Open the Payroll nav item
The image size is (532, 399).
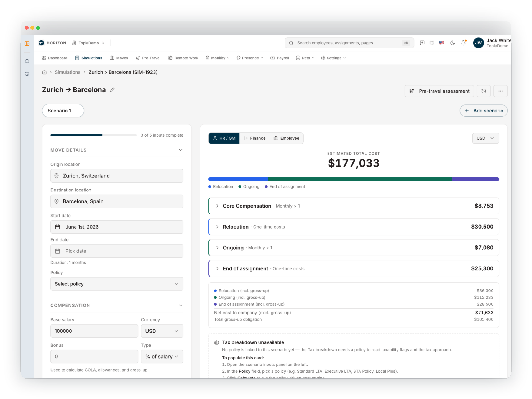tap(280, 58)
